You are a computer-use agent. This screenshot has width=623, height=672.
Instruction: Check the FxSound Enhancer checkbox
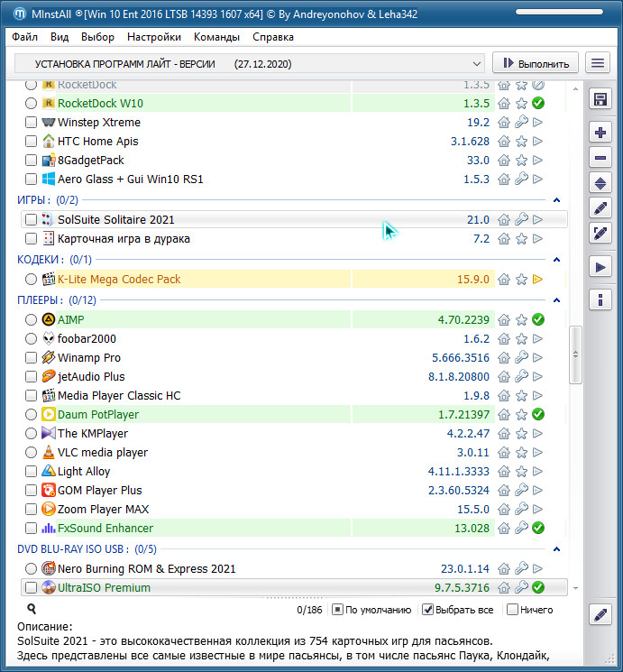(x=31, y=528)
